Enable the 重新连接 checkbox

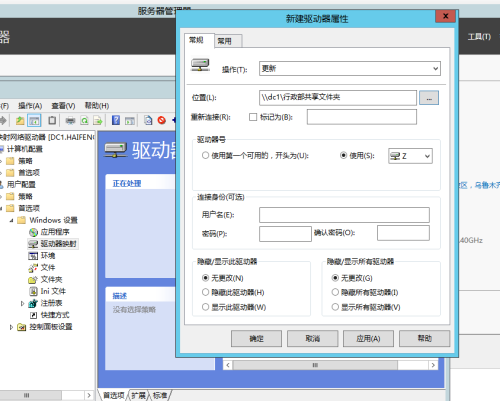(x=253, y=117)
